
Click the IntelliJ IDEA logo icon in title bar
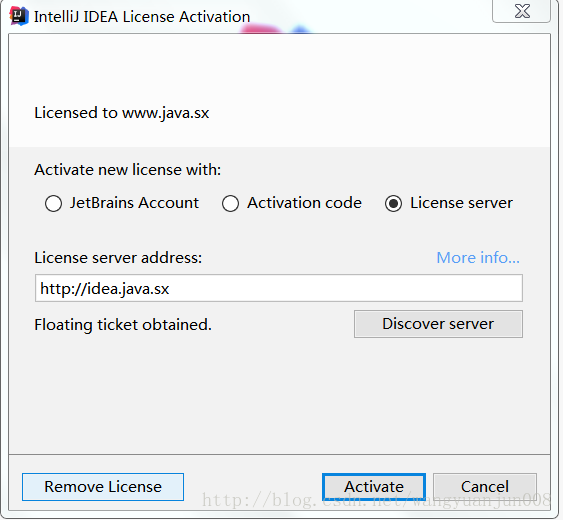click(x=19, y=16)
